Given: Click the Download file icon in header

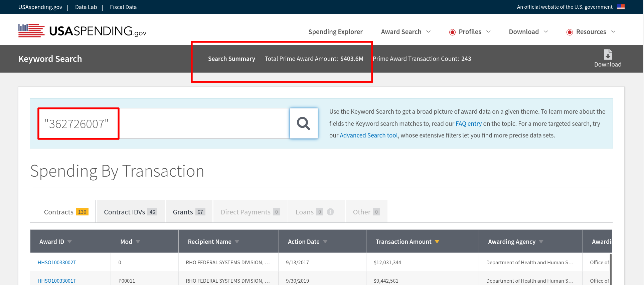Looking at the screenshot, I should click(608, 54).
